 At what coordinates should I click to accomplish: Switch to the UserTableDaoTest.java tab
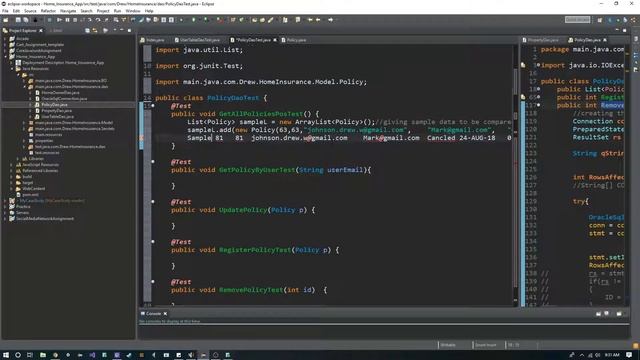pyautogui.click(x=197, y=40)
